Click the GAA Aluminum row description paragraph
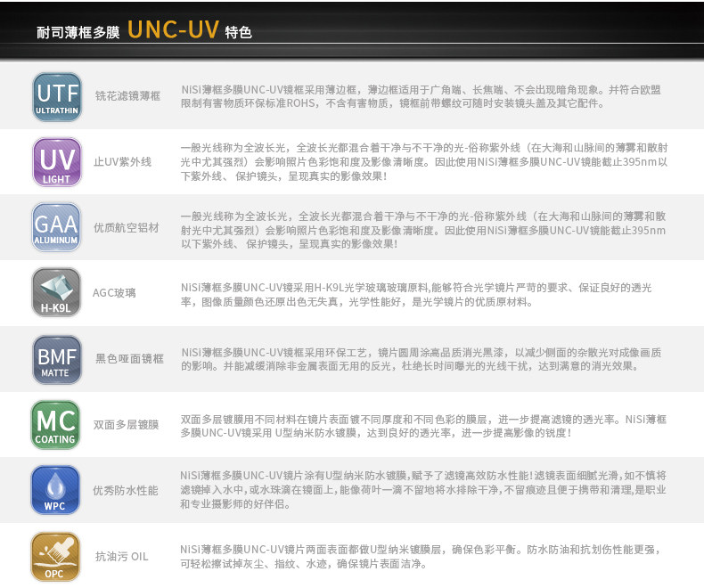704x588 pixels. (x=423, y=230)
